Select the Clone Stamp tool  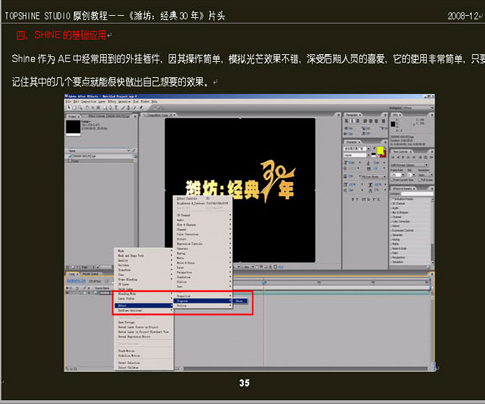(x=129, y=108)
